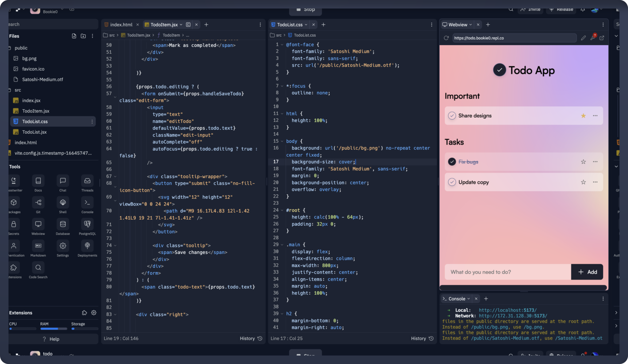The height and width of the screenshot is (364, 628).
Task: Click the Stop button at top
Action: [x=305, y=10]
